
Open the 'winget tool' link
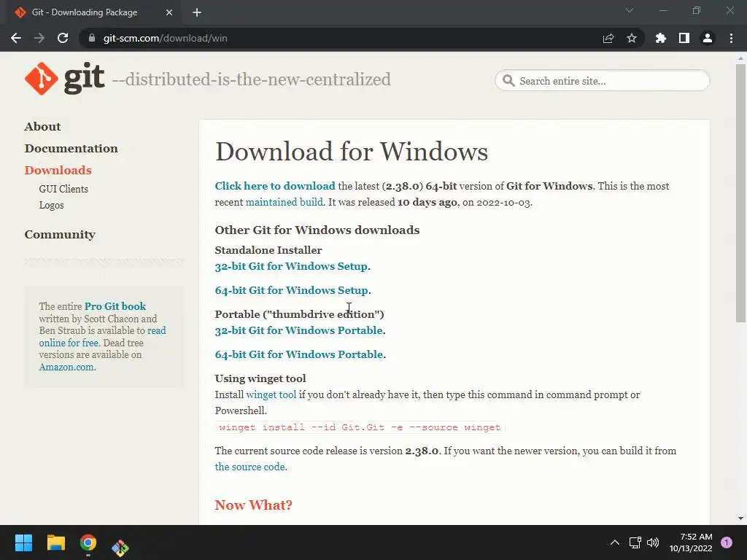271,394
